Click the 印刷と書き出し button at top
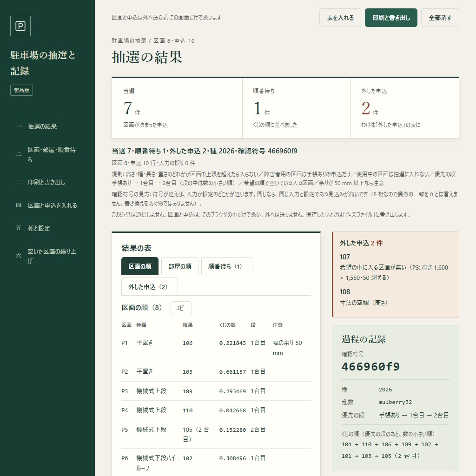476x476 pixels. pos(391,18)
